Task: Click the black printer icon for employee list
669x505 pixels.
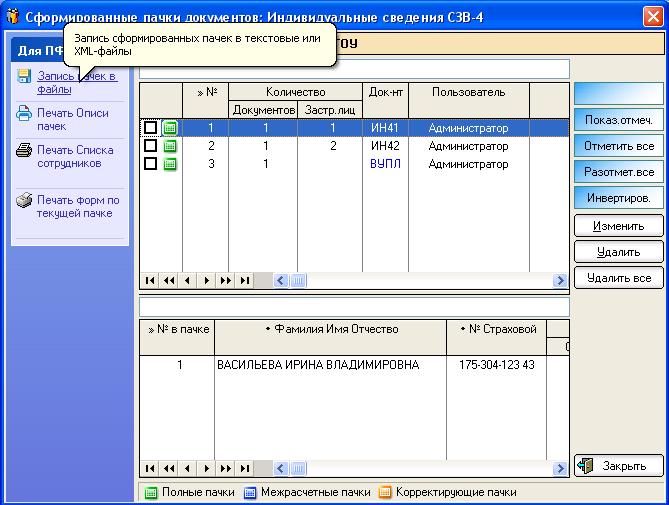Action: (24, 151)
